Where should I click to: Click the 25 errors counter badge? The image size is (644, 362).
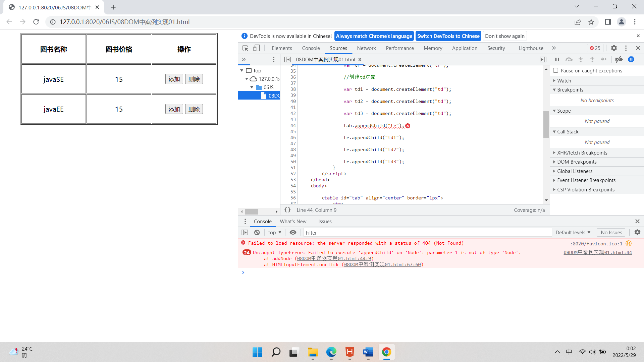click(595, 48)
